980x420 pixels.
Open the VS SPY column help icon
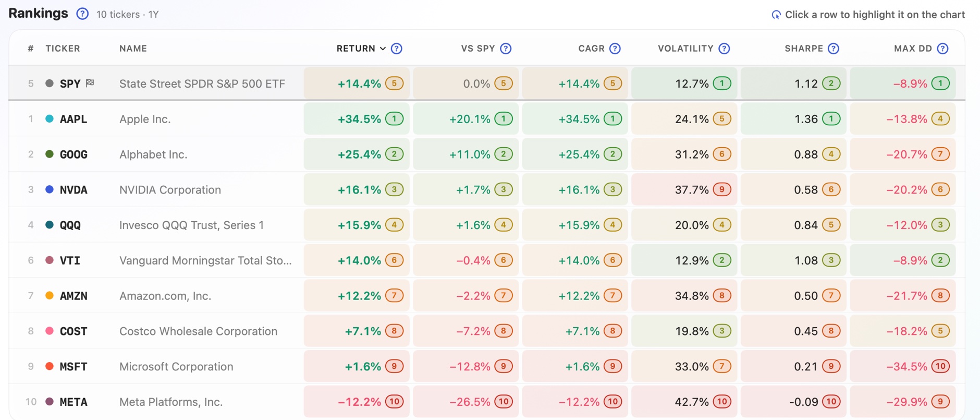pos(506,49)
